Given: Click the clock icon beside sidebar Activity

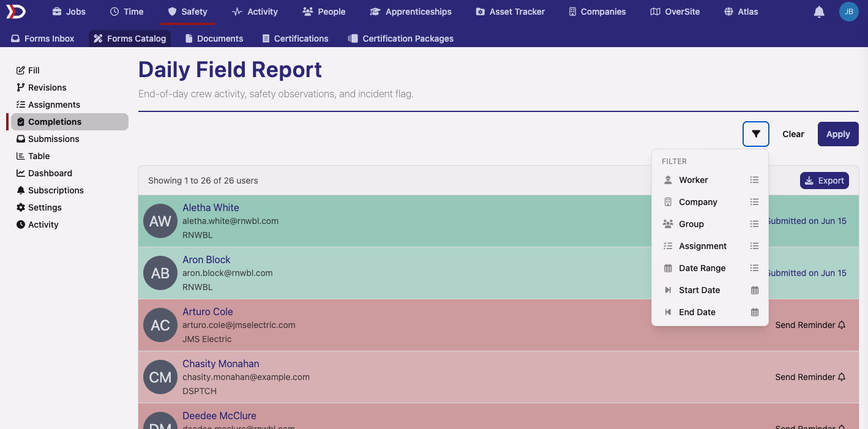Looking at the screenshot, I should (x=21, y=225).
